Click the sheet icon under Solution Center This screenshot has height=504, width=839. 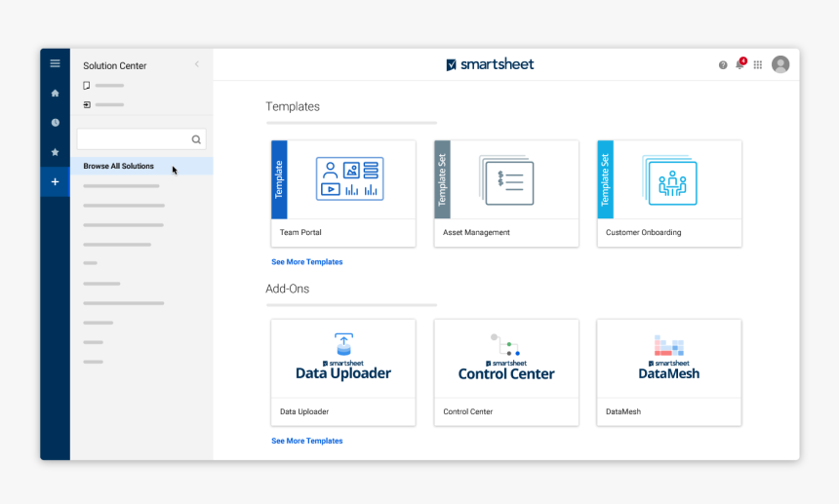[87, 85]
